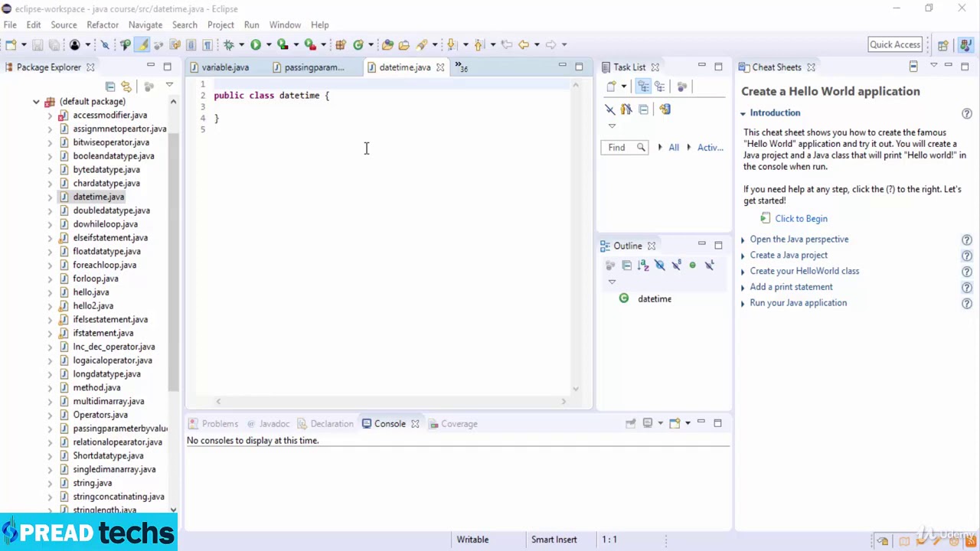This screenshot has width=980, height=551.
Task: Click the New Java Package toolbar icon
Action: 341,44
